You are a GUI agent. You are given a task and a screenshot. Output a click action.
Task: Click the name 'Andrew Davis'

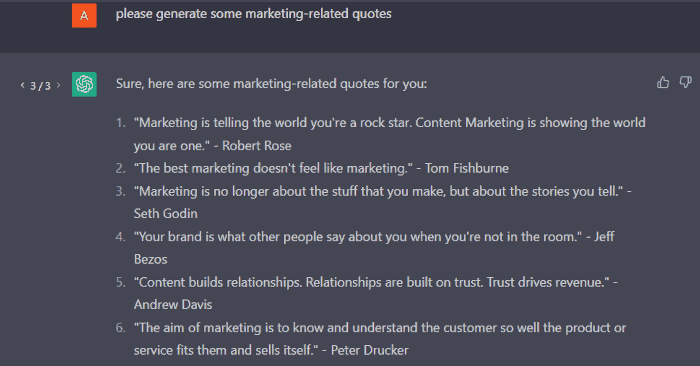[173, 305]
